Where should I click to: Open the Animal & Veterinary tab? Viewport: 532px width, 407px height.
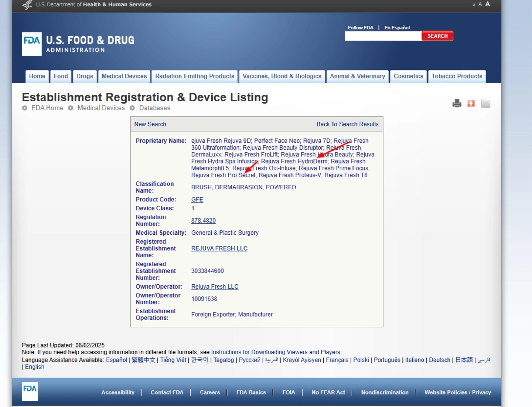point(357,77)
